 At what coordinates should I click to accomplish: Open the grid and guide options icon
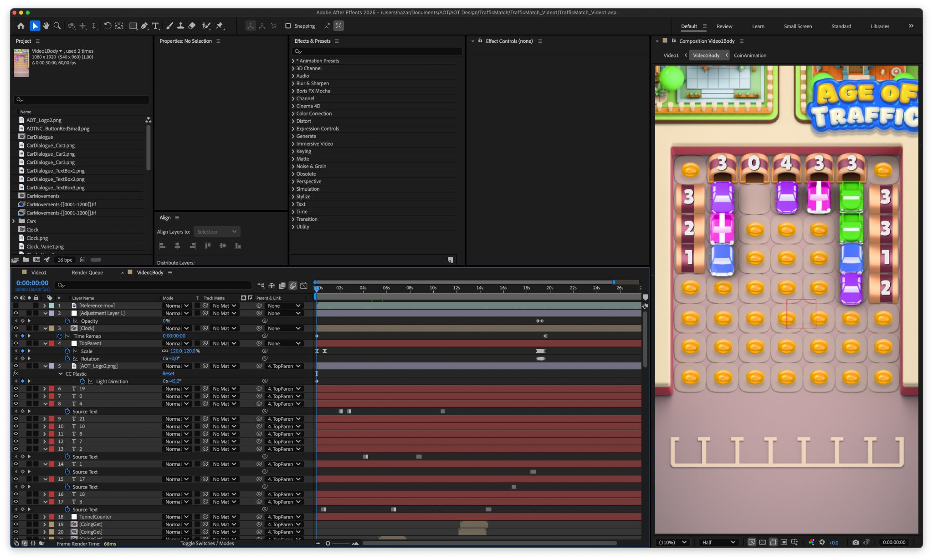coord(795,542)
